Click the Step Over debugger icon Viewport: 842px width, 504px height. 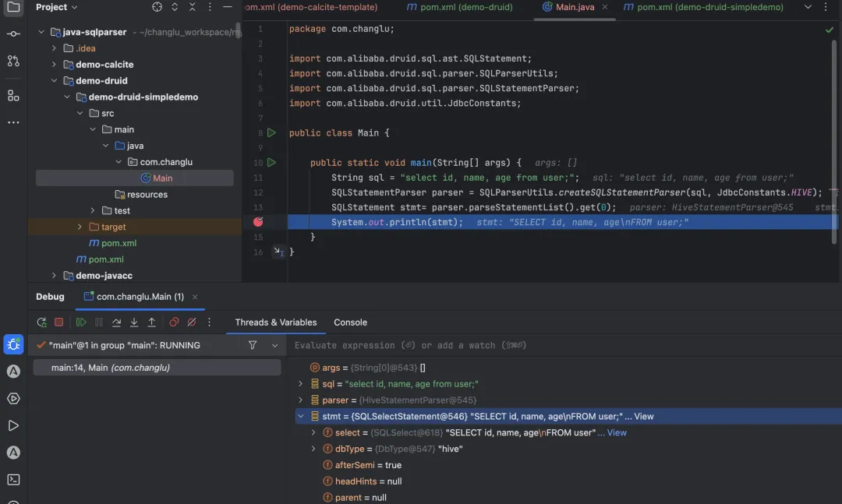tap(116, 322)
